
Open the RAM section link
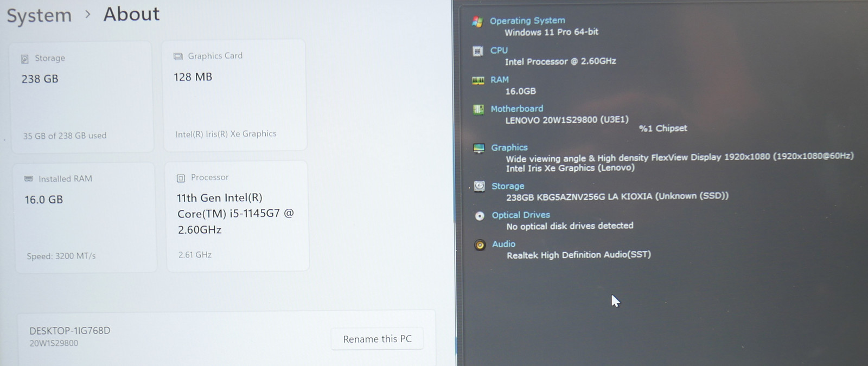(500, 79)
